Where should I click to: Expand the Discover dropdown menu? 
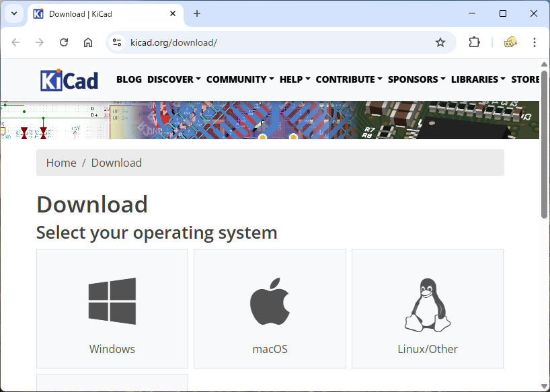(x=173, y=79)
